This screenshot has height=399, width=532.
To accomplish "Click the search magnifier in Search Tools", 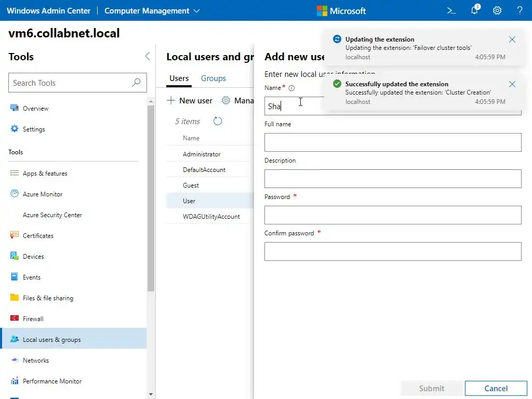I will [x=136, y=83].
